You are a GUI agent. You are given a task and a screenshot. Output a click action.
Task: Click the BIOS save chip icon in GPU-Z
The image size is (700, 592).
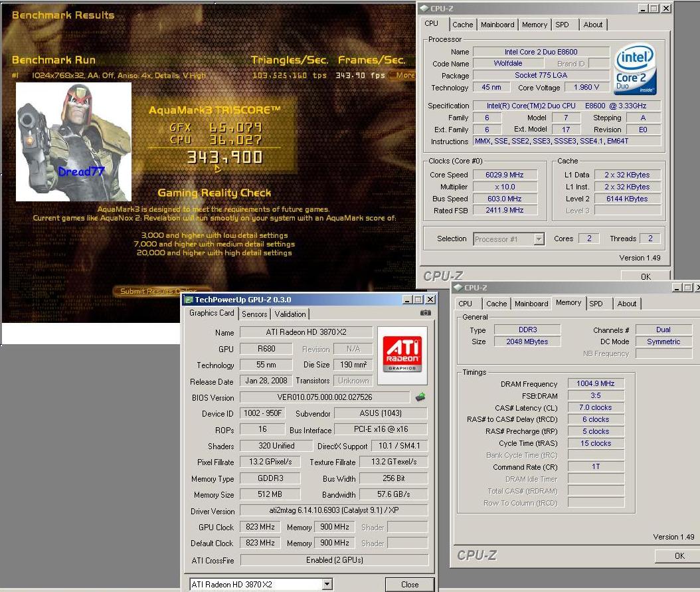[420, 397]
